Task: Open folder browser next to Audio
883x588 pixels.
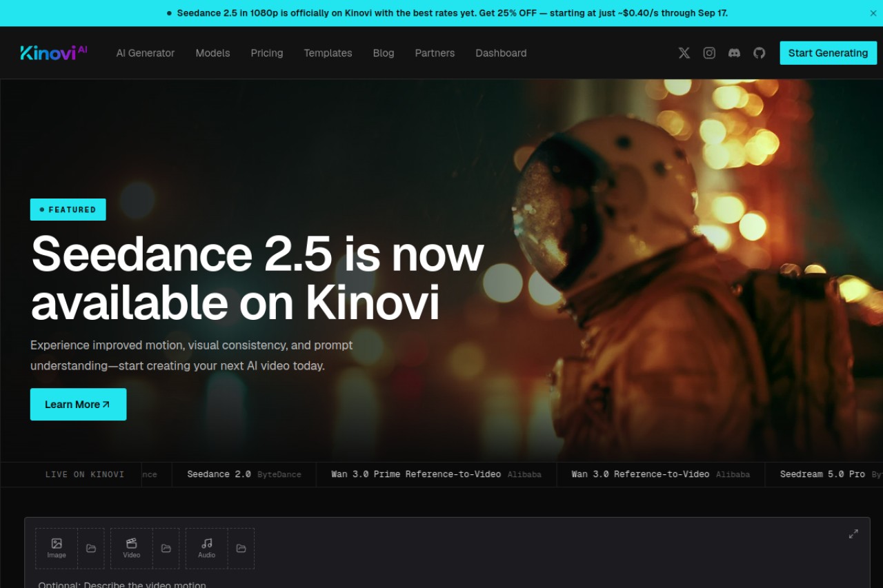Action: tap(241, 549)
